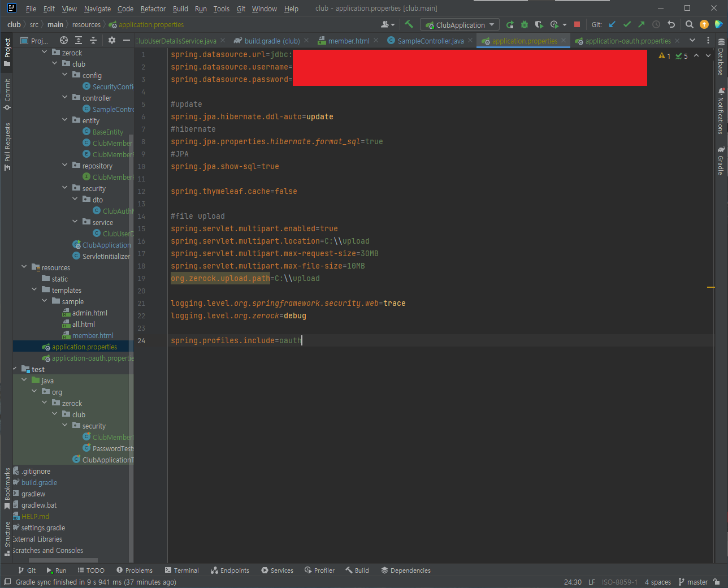Switch to member.html editor tab

coord(348,41)
